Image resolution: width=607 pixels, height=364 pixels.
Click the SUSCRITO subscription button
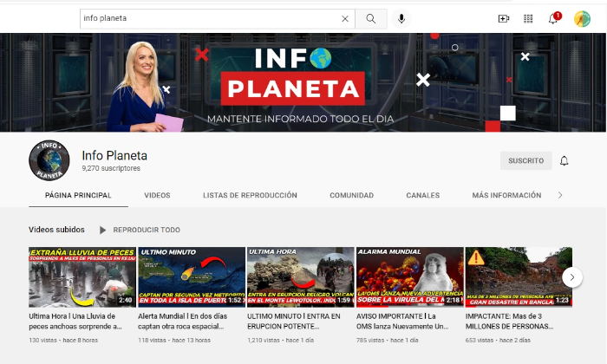click(525, 160)
